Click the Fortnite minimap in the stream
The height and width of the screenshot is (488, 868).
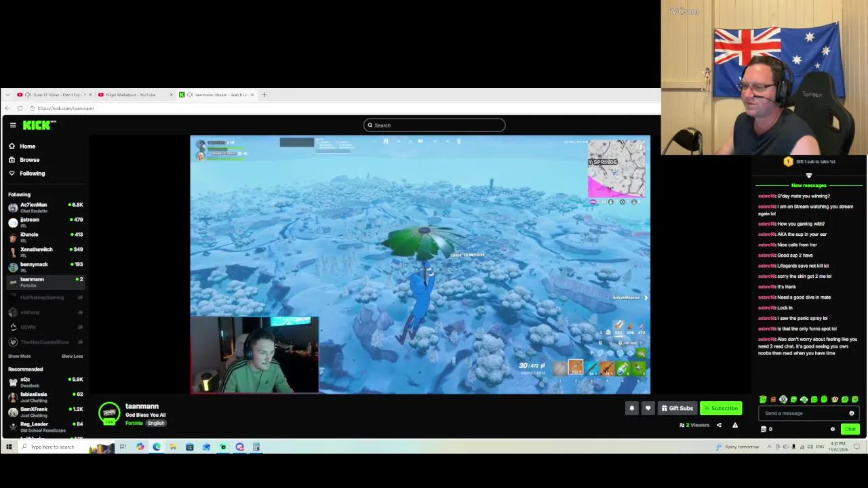[x=616, y=168]
